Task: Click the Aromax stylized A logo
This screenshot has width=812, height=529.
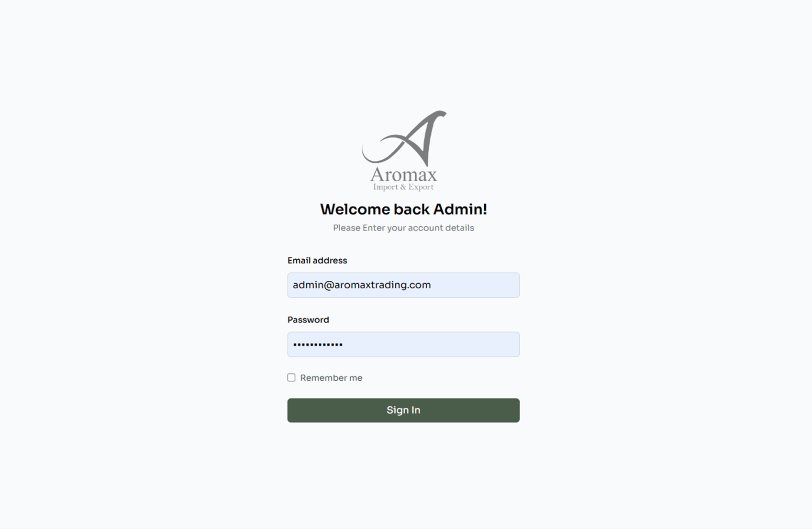Action: tap(404, 139)
